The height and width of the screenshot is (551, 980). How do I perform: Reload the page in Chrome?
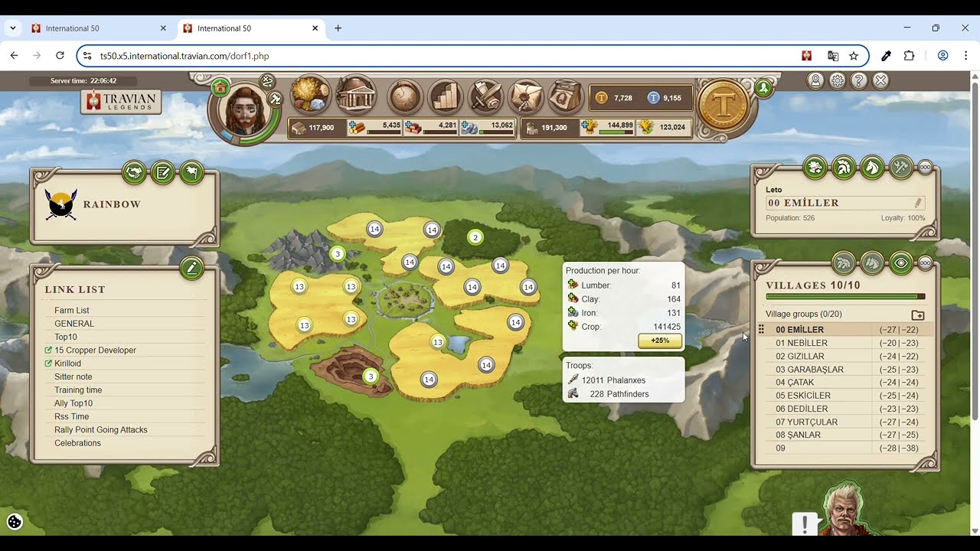[60, 56]
